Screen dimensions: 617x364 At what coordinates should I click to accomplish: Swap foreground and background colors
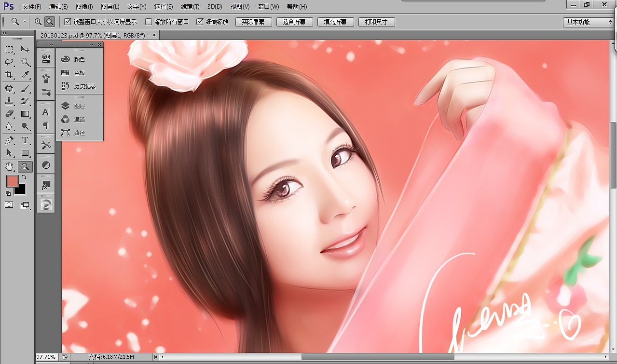click(24, 178)
